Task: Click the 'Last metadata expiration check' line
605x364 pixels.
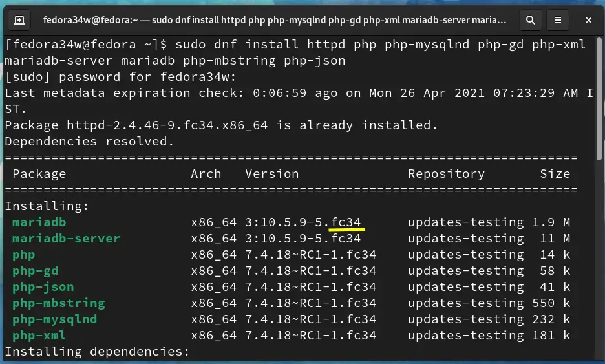Action: (x=299, y=101)
